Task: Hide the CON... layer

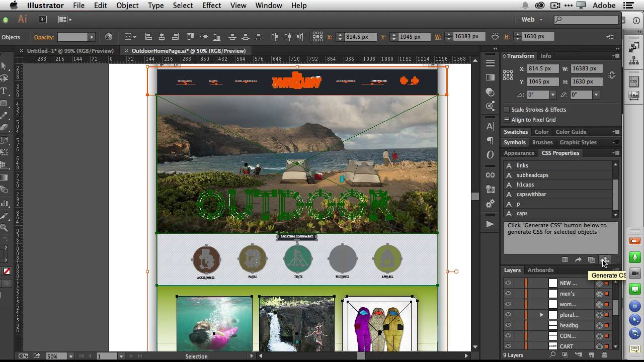Action: click(x=508, y=336)
